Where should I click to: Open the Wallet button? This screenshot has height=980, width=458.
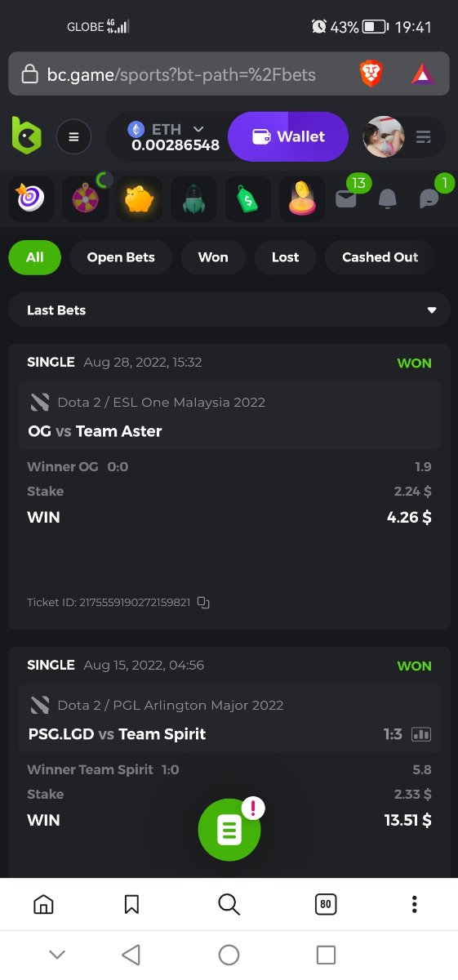point(288,136)
